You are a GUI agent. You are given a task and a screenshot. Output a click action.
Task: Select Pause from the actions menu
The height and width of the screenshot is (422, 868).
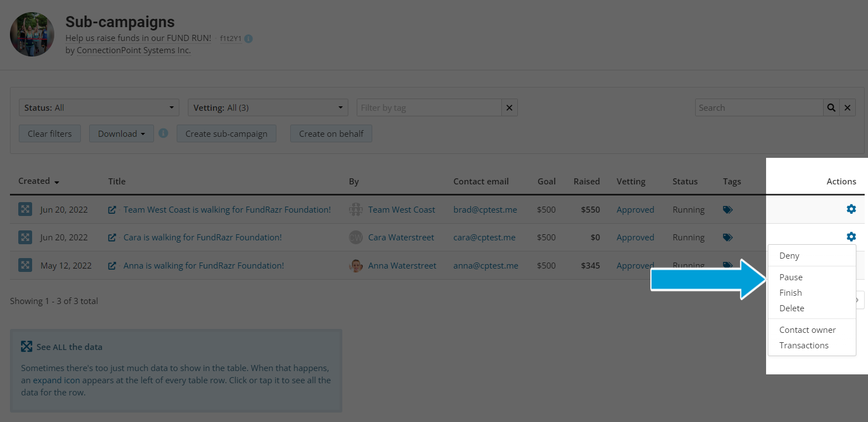click(791, 277)
